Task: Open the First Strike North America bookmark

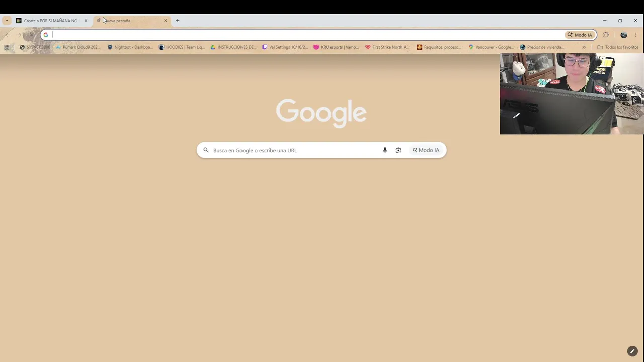Action: click(387, 47)
